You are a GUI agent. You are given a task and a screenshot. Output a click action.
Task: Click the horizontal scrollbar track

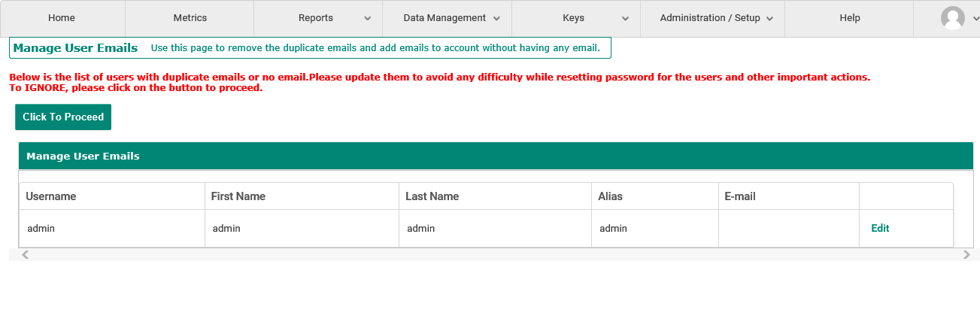click(496, 255)
